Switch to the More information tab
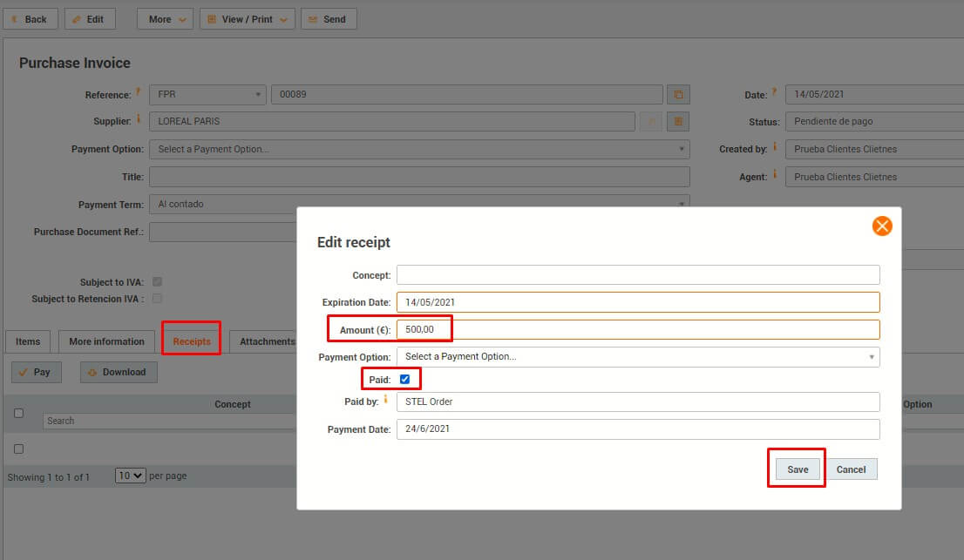 (x=106, y=341)
